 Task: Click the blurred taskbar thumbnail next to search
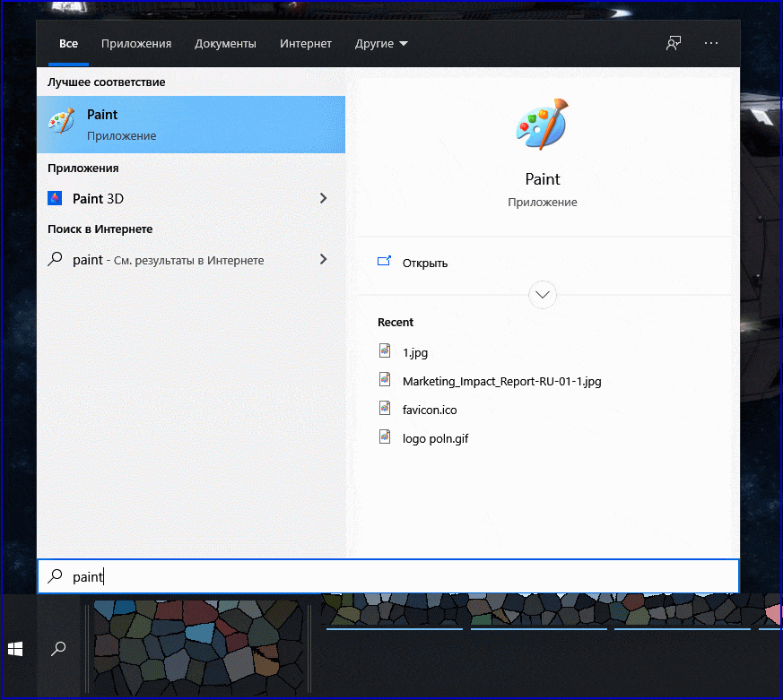pos(198,648)
